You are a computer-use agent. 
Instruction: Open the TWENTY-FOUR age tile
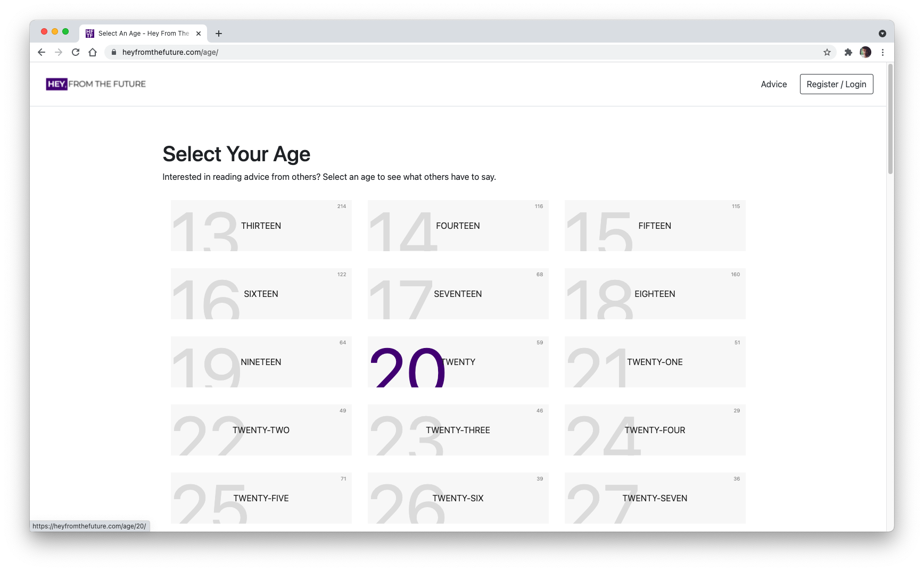[655, 430]
